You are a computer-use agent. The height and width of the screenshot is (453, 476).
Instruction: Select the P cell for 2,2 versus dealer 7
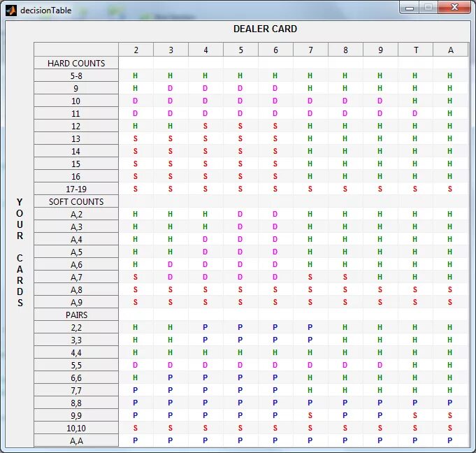(310, 327)
